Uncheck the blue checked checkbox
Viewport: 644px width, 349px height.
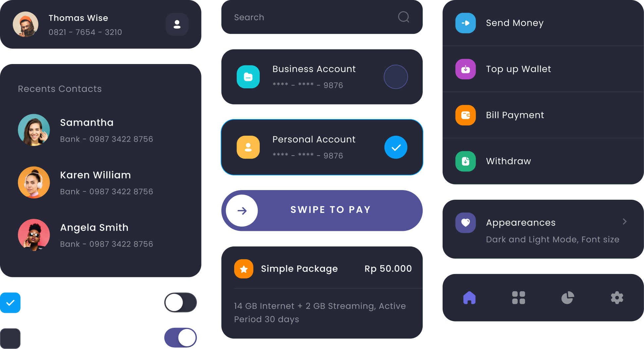(x=10, y=303)
